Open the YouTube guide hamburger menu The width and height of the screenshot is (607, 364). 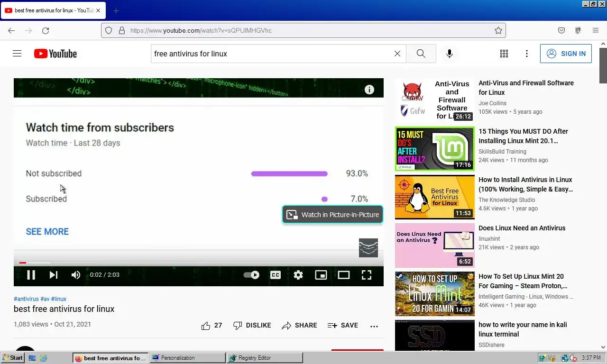17,54
